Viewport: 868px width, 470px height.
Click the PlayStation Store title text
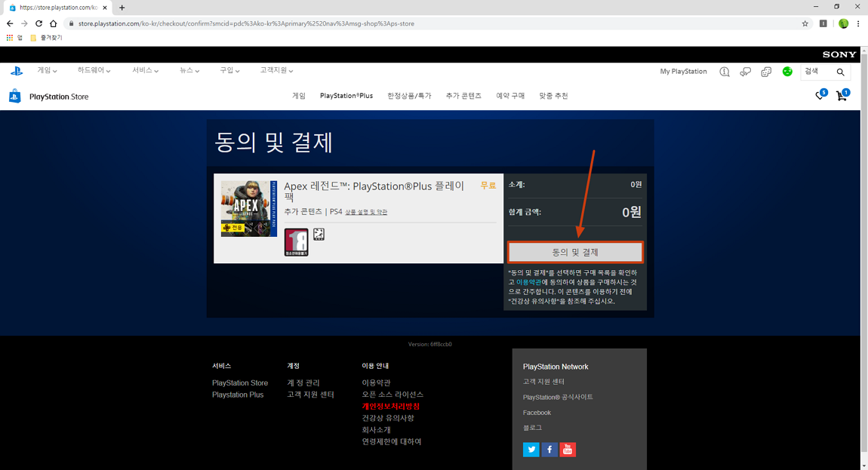[59, 97]
